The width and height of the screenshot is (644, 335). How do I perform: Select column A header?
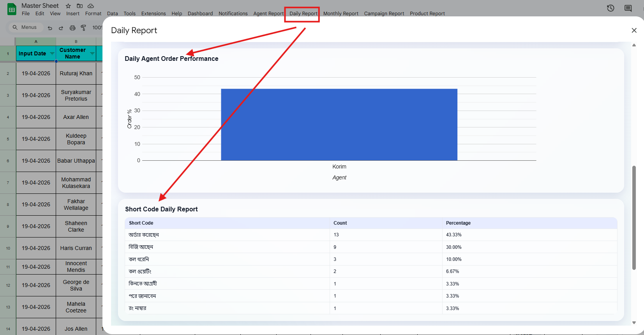(x=36, y=42)
